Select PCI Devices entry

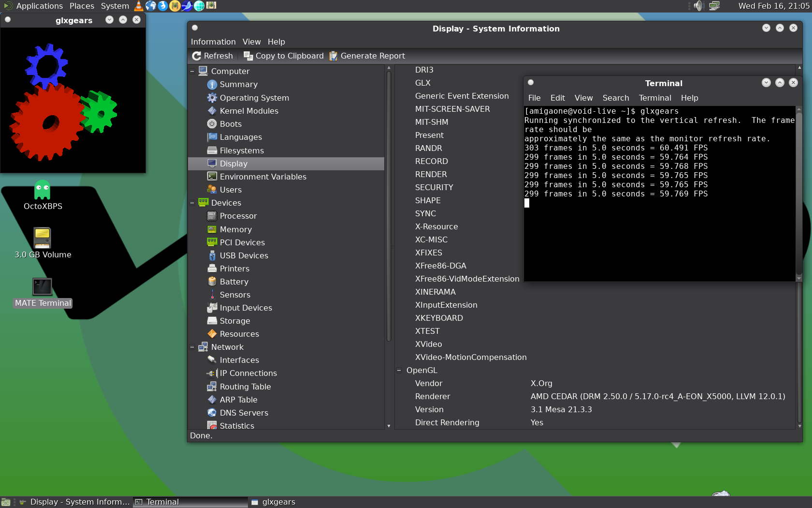[x=242, y=242]
